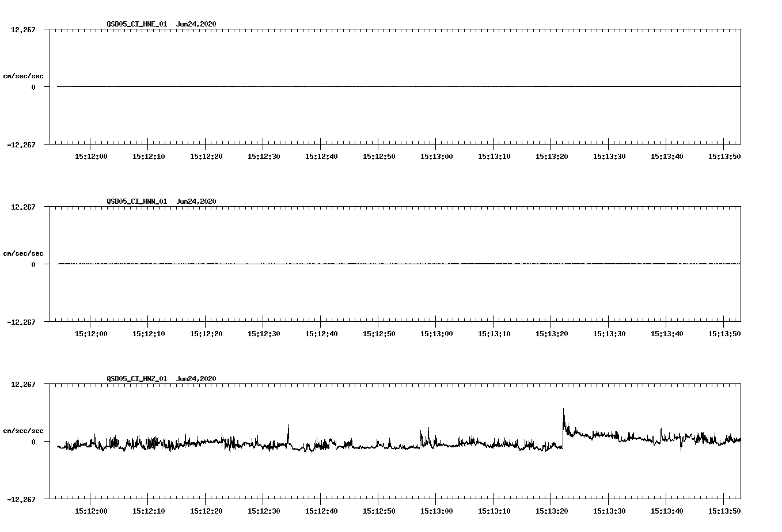Click the 15:13:50 time label under the HNE chart

(x=724, y=156)
